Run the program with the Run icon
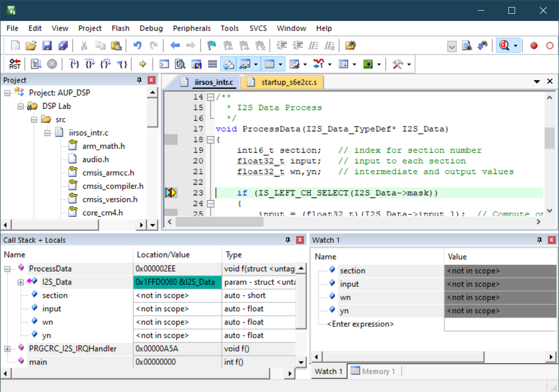559x392 pixels. (36, 64)
